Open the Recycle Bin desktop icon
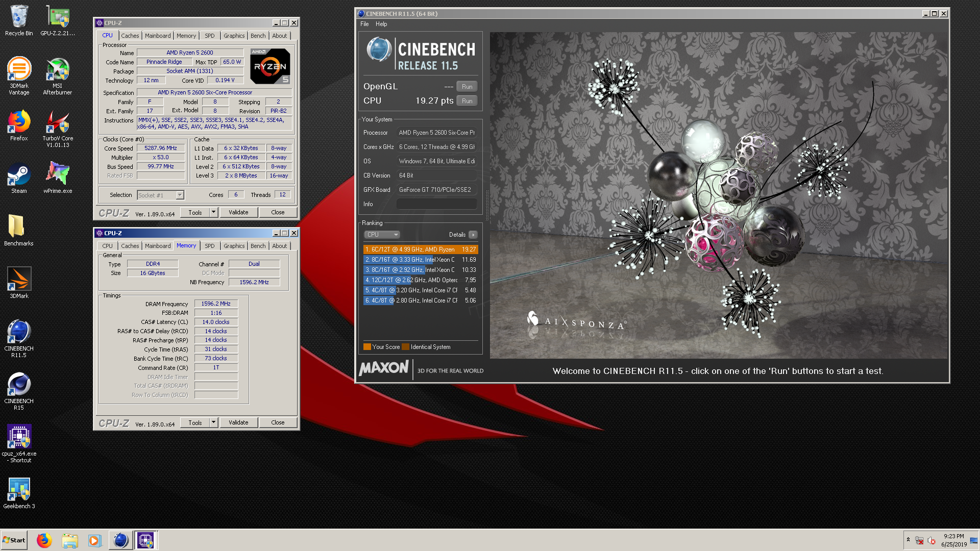This screenshot has width=980, height=551. pyautogui.click(x=19, y=20)
